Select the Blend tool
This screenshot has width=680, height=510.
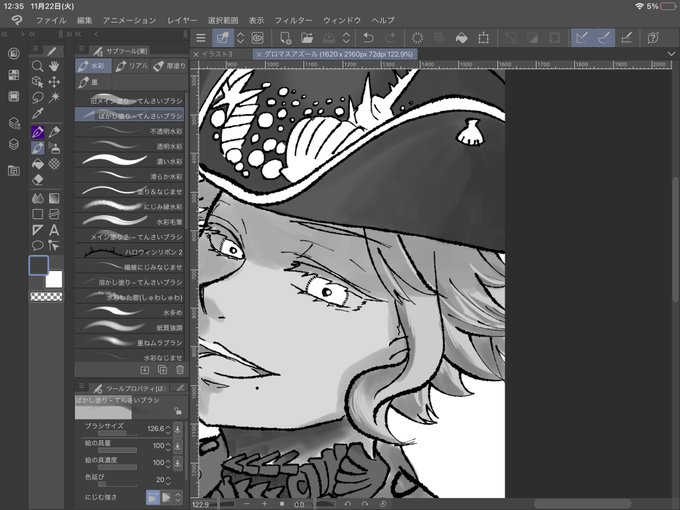coord(38,199)
